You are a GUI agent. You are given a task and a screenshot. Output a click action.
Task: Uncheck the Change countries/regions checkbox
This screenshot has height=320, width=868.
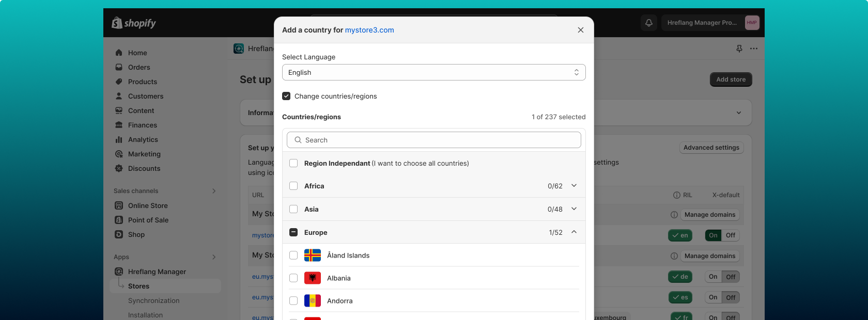[x=286, y=96]
